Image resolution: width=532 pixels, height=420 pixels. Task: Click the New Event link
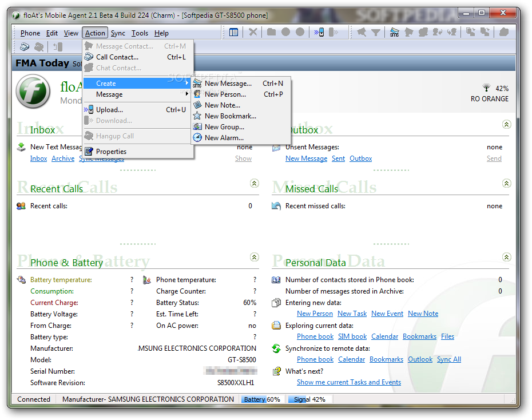click(387, 314)
